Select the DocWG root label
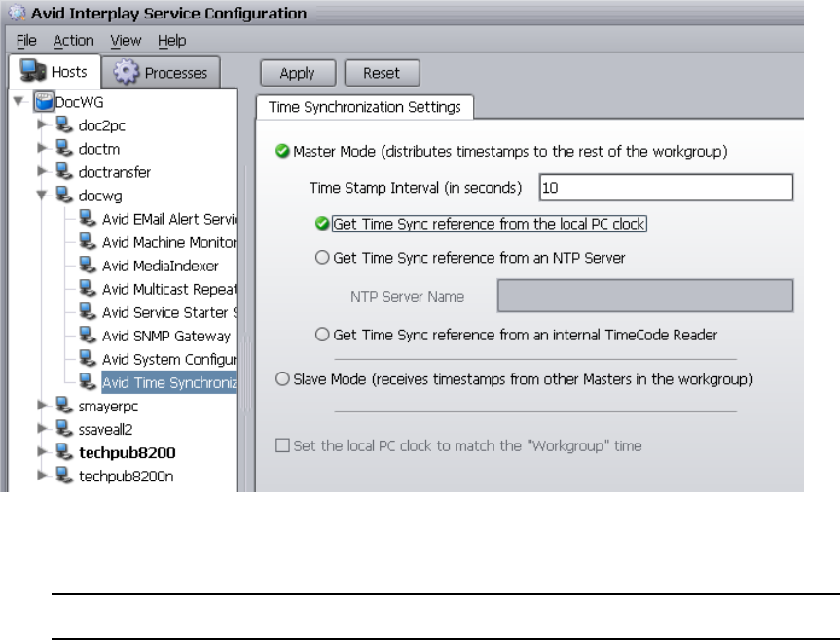This screenshot has width=840, height=640. [79, 102]
